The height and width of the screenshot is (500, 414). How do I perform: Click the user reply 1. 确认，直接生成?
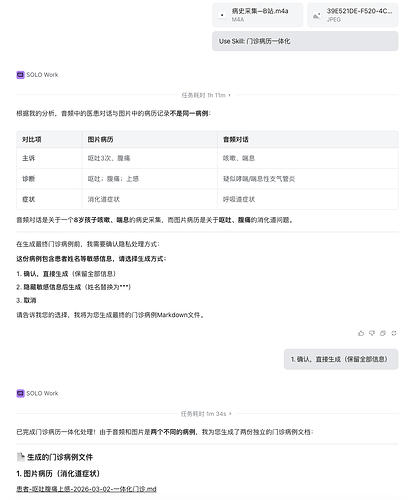click(x=341, y=359)
